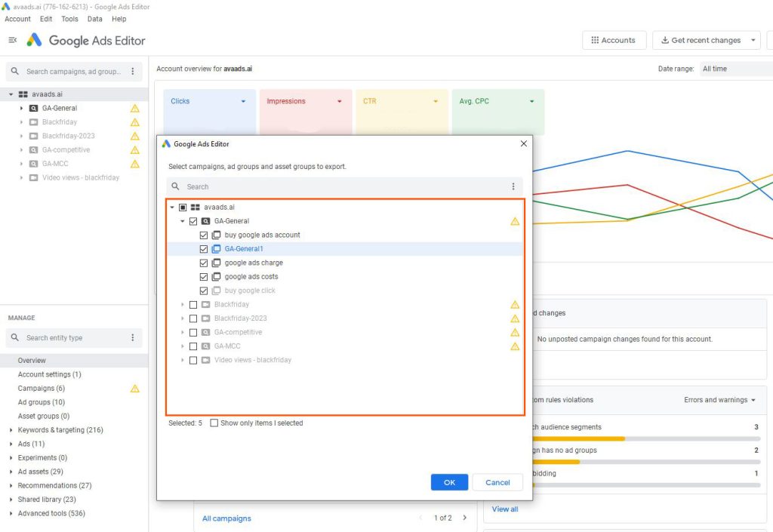Image resolution: width=773 pixels, height=532 pixels.
Task: Expand the GA-MCC campaign in dialog
Action: (x=183, y=346)
